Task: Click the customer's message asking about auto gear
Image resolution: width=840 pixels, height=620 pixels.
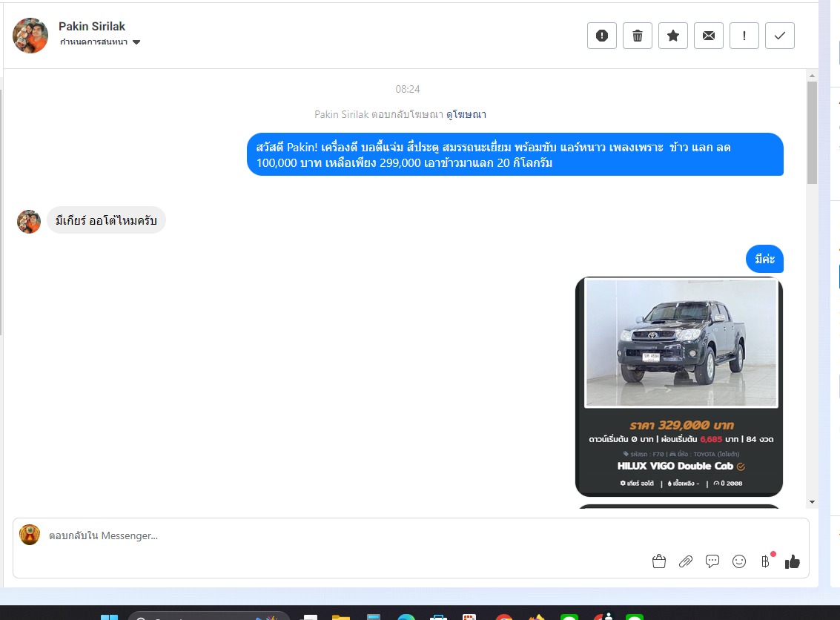Action: click(106, 220)
